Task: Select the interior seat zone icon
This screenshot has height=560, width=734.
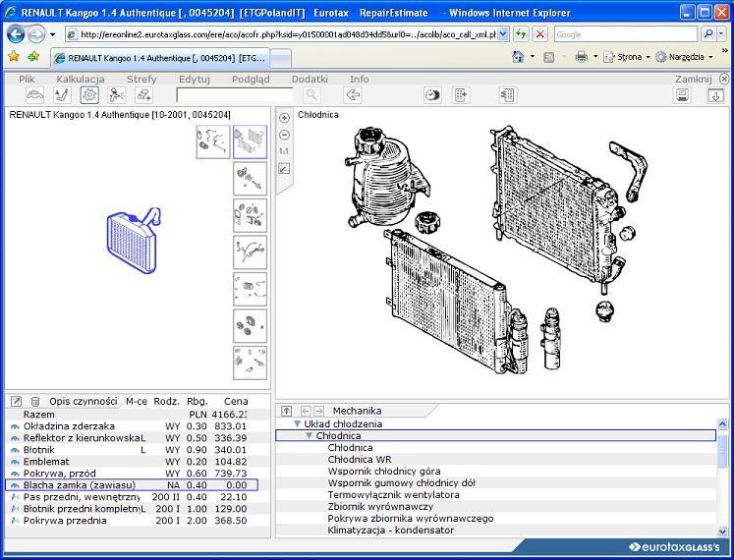Action: click(x=62, y=95)
